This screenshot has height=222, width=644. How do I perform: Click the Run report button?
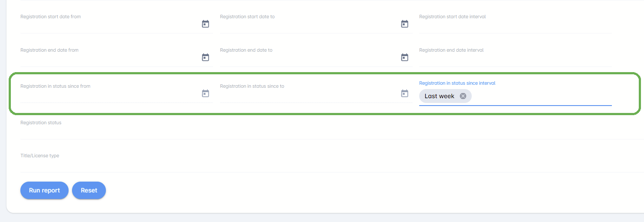click(x=44, y=190)
